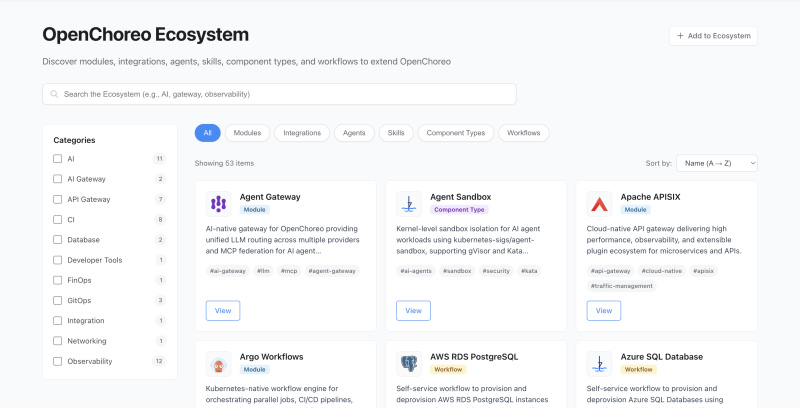Click the Categories heading
This screenshot has width=800, height=408.
(74, 140)
